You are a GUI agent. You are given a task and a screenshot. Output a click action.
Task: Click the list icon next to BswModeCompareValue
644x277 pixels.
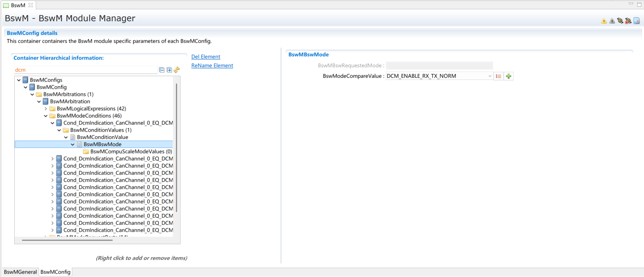(499, 76)
